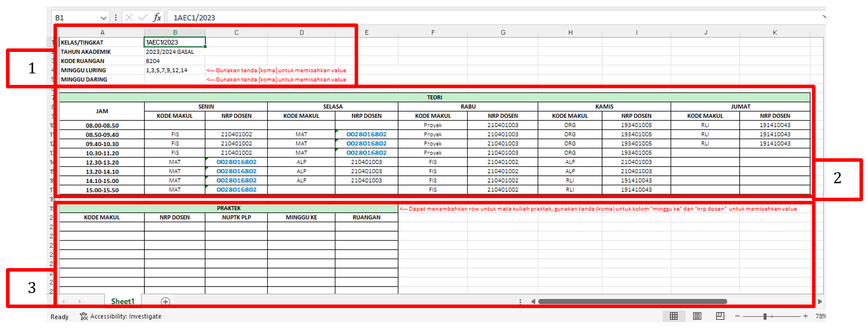868x334 pixels.
Task: Click the Ready status indicator
Action: (x=59, y=317)
